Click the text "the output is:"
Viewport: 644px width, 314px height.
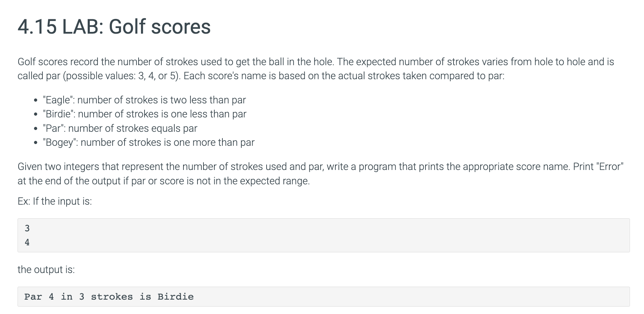click(x=46, y=269)
